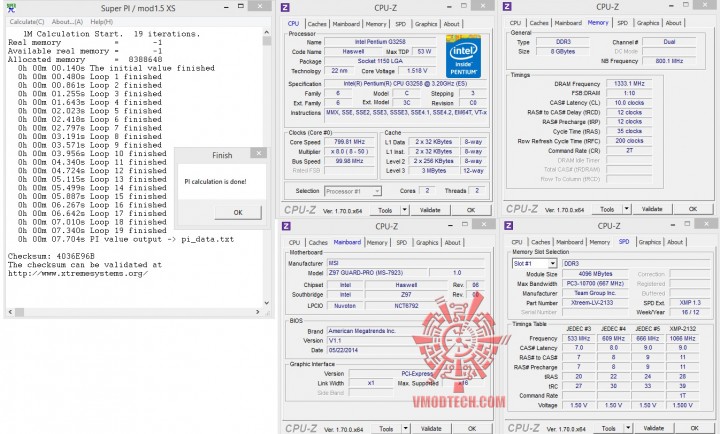The image size is (720, 434).
Task: Click the CPU-Z logo icon in the CPU tab window
Action: point(285,7)
